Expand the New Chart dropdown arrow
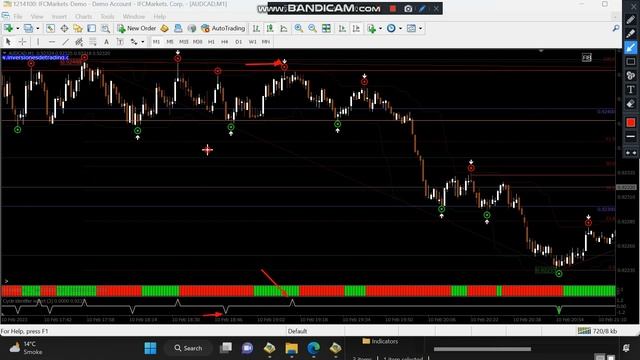 click(18, 28)
